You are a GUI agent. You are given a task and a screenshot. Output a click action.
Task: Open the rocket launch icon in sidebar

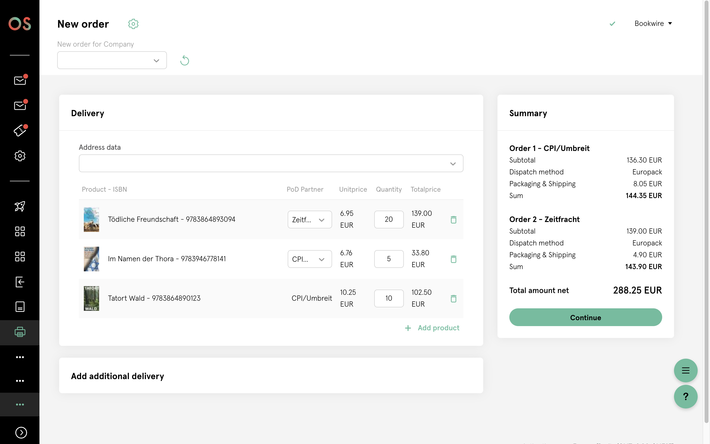point(19,207)
